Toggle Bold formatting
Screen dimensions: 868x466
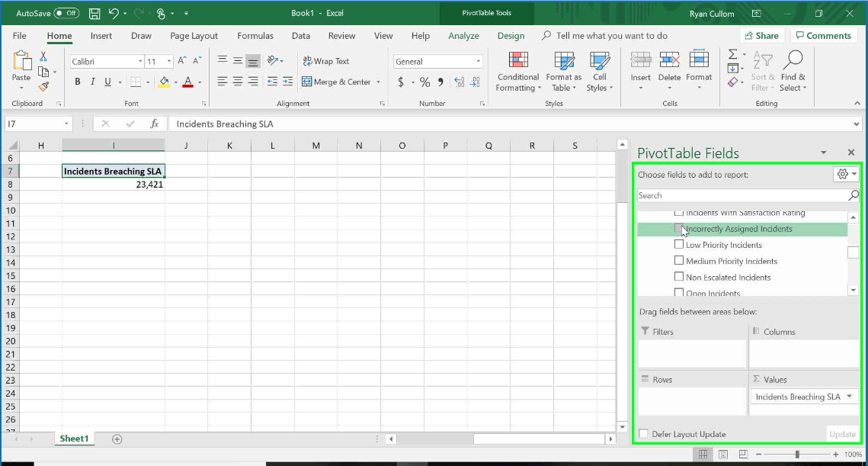point(78,82)
